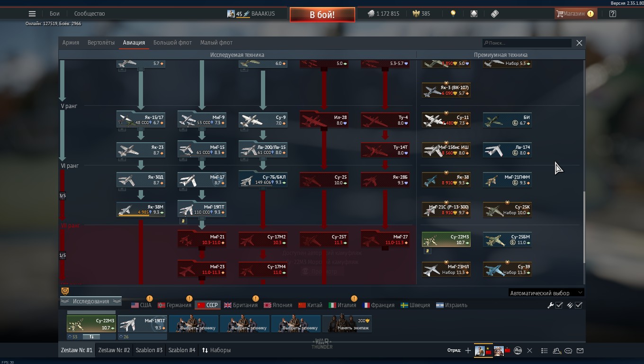Open the BAAAKUS player profile
The width and height of the screenshot is (644, 364).
click(x=251, y=14)
